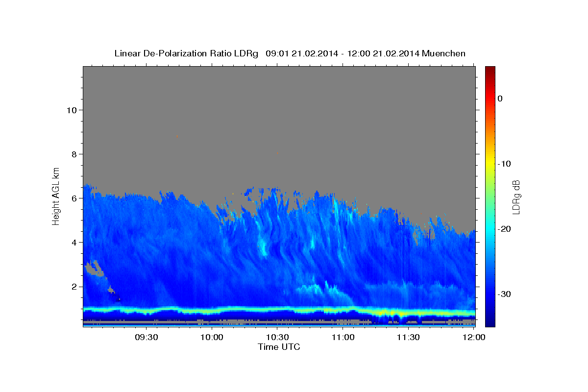
Task: Click the height axis label 8
Action: [73, 154]
